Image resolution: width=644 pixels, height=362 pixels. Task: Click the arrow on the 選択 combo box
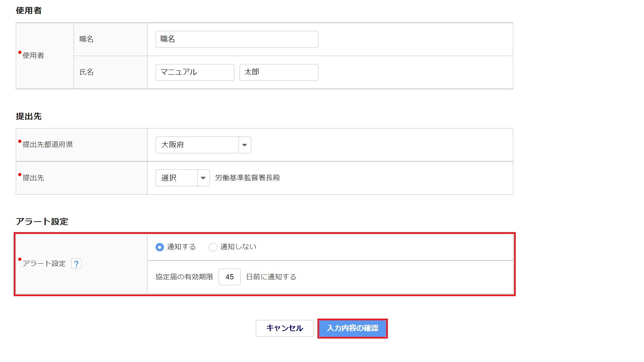[203, 178]
